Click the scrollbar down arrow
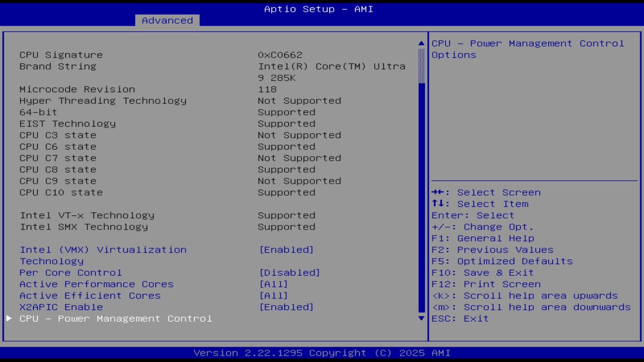 [421, 318]
